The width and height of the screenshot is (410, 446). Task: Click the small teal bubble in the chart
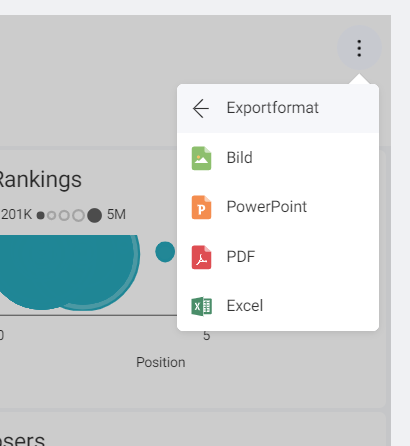(165, 252)
